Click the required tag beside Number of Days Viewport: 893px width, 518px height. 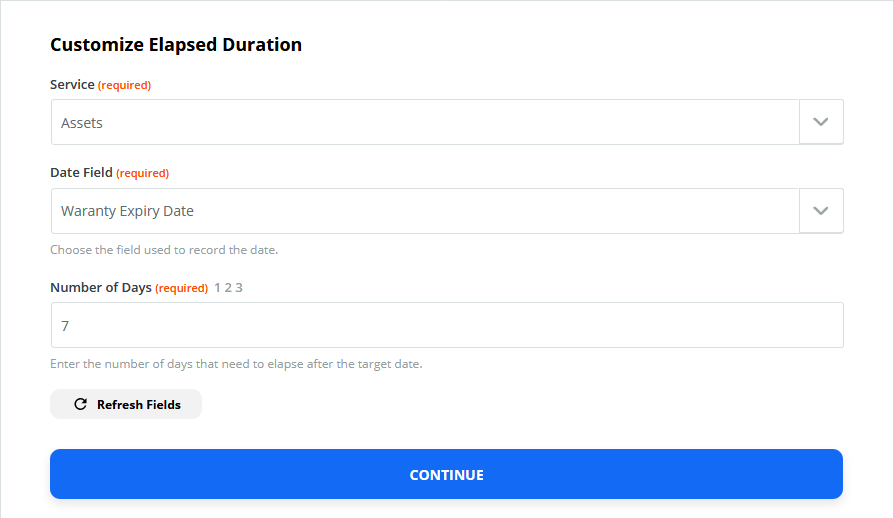pyautogui.click(x=181, y=288)
